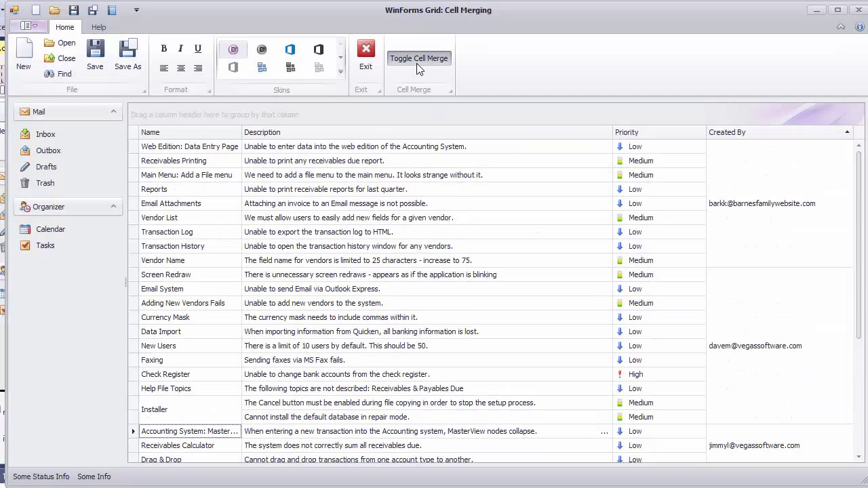Viewport: 868px width, 488px height.
Task: Select the dark tiles skin
Action: (x=290, y=67)
